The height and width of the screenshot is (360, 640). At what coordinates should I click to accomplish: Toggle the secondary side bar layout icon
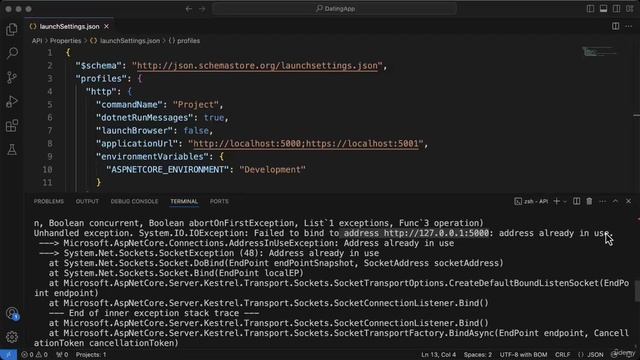(616, 9)
